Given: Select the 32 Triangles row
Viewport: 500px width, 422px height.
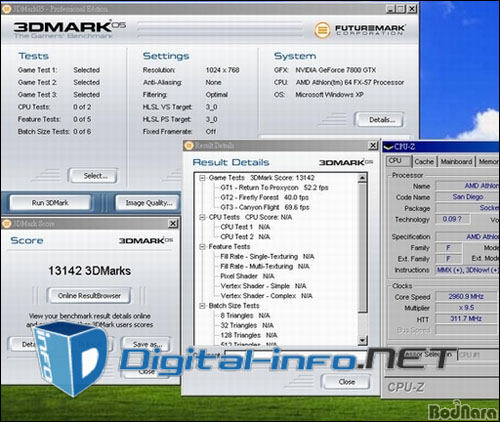Looking at the screenshot, I should 247,325.
